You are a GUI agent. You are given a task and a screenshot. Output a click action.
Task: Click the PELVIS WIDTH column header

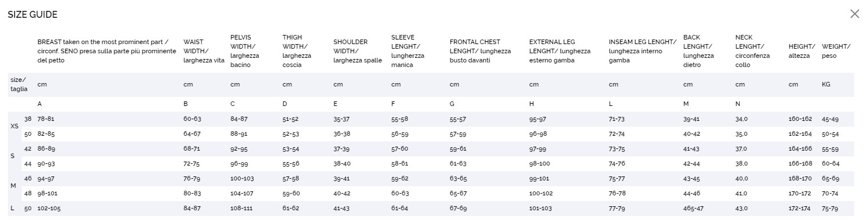(x=245, y=51)
